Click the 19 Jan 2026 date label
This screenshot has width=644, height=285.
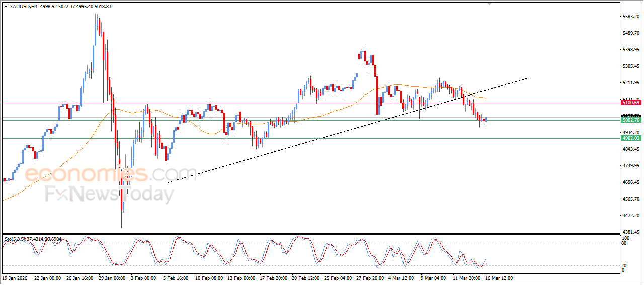coord(15,277)
